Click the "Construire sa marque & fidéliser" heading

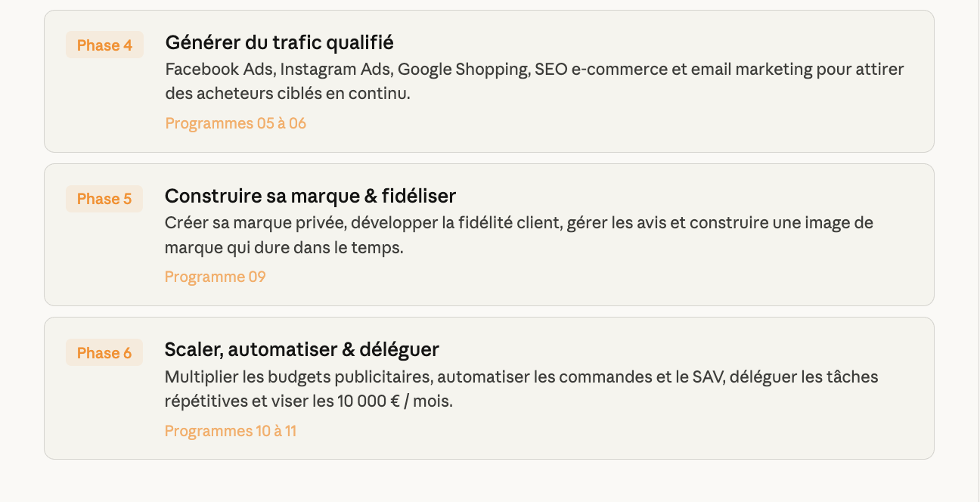click(x=310, y=197)
